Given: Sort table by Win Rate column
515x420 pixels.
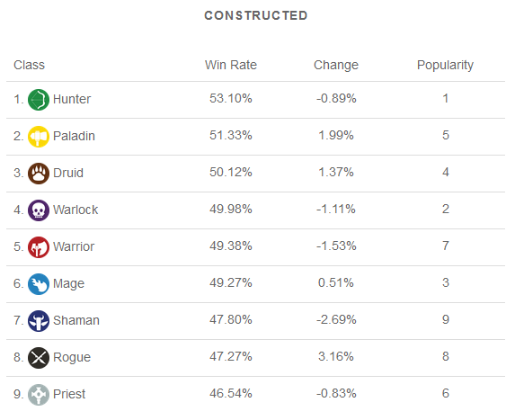Looking at the screenshot, I should pyautogui.click(x=231, y=65).
